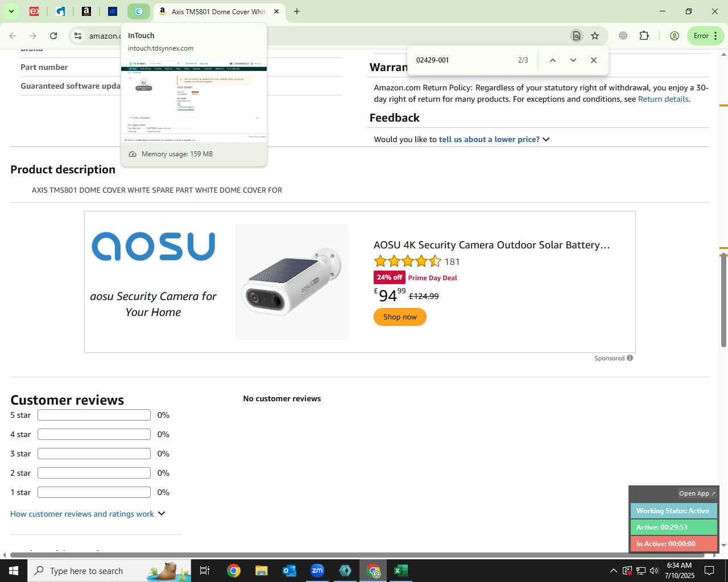Click the 2 star rating bar

tap(94, 473)
